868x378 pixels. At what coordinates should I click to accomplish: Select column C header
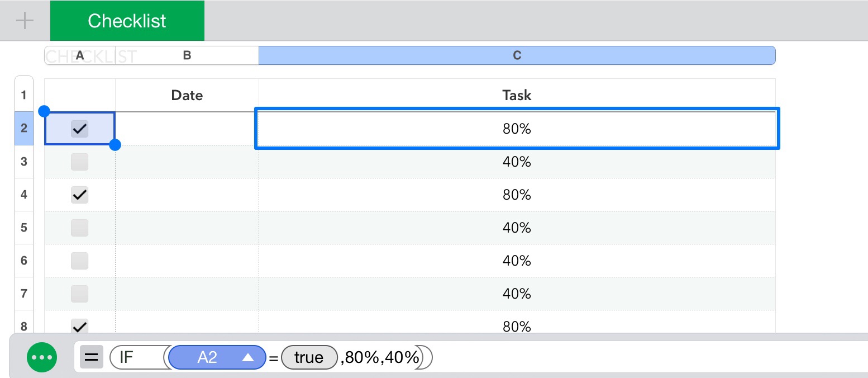(517, 55)
